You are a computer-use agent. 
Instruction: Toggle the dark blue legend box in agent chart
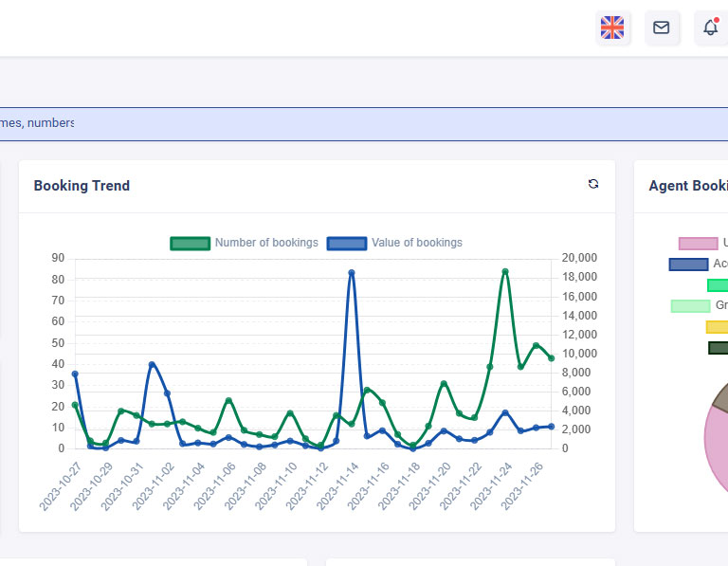688,264
